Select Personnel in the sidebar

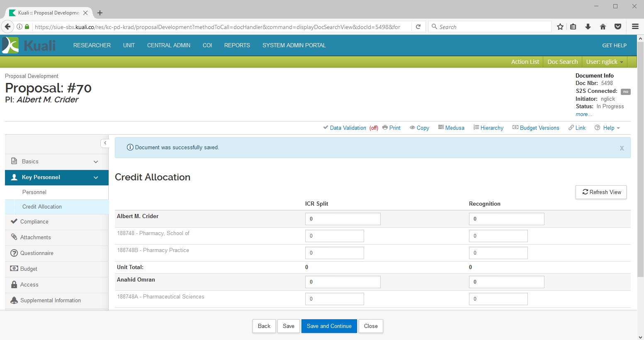(34, 192)
